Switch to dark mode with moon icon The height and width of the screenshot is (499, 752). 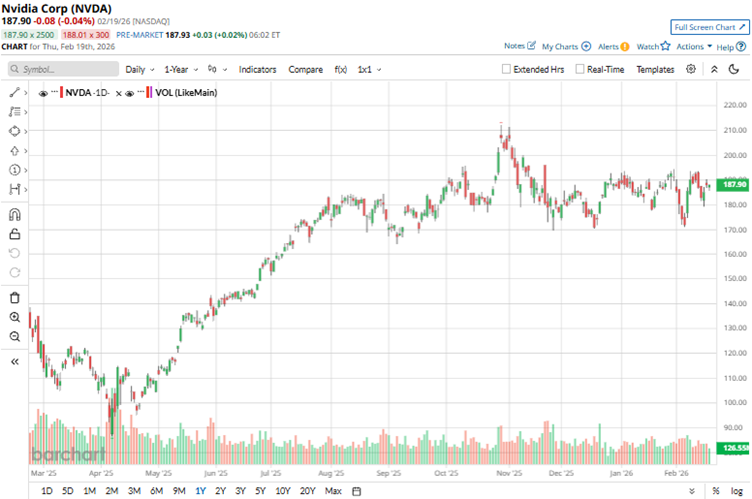tap(735, 69)
